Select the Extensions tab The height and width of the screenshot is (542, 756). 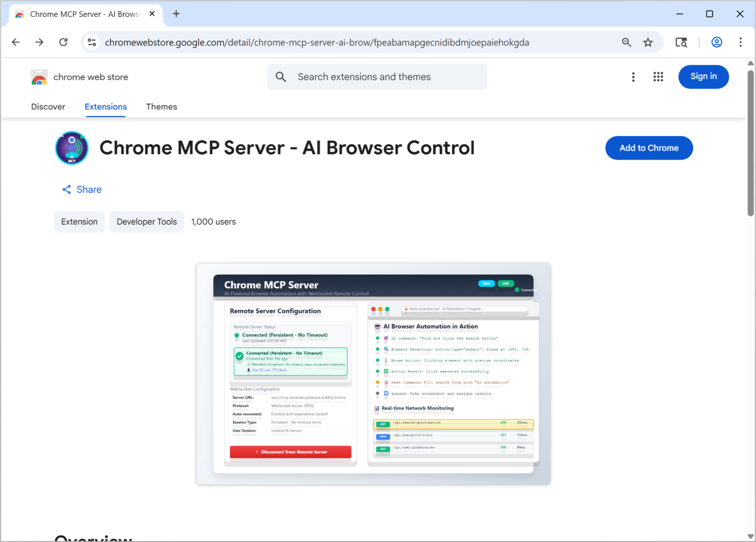pyautogui.click(x=106, y=107)
